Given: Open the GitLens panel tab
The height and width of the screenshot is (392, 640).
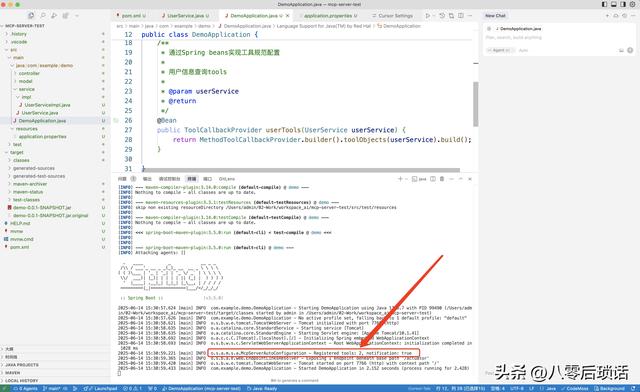Looking at the screenshot, I should coord(227,179).
